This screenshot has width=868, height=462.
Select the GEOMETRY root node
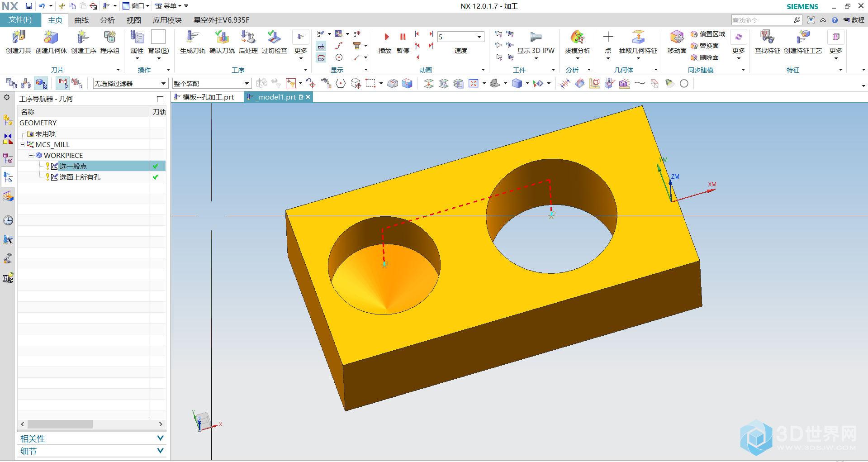click(38, 123)
